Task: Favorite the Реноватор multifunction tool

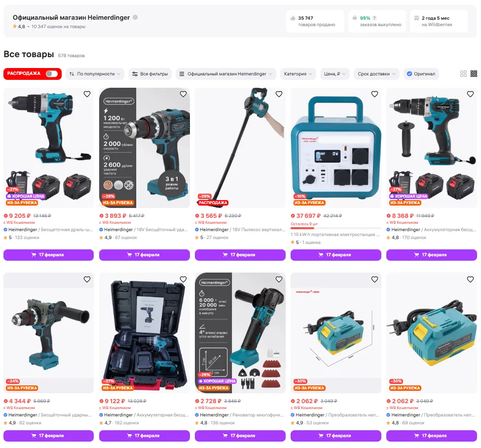Action: [x=279, y=279]
